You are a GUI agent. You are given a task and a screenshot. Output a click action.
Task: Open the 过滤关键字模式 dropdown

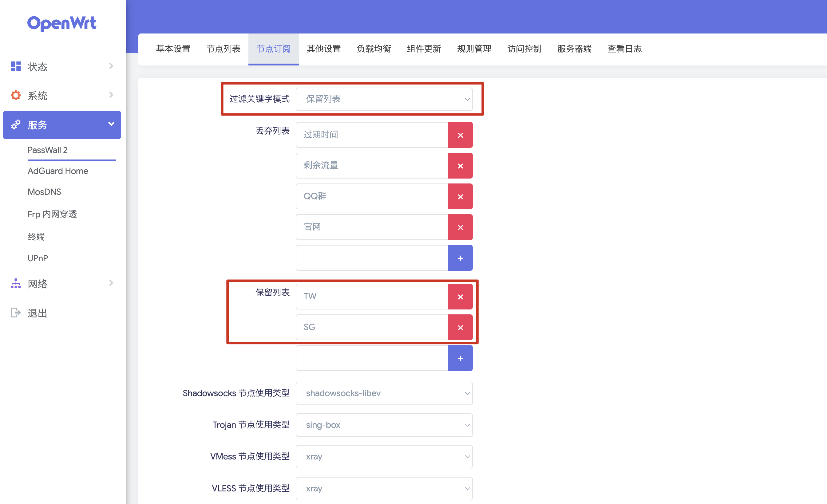(x=384, y=99)
